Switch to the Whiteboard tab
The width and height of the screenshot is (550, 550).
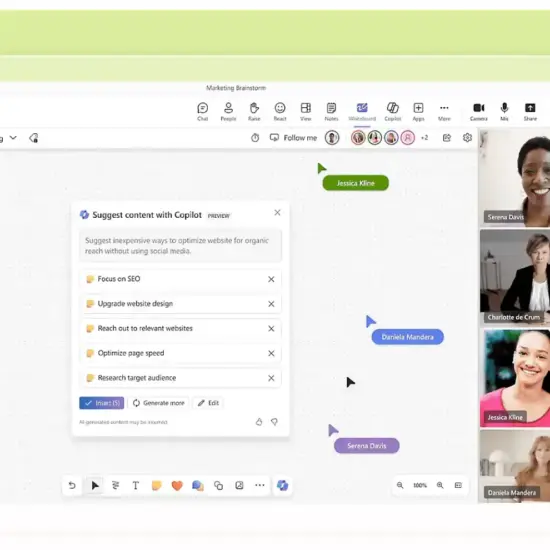(x=362, y=112)
